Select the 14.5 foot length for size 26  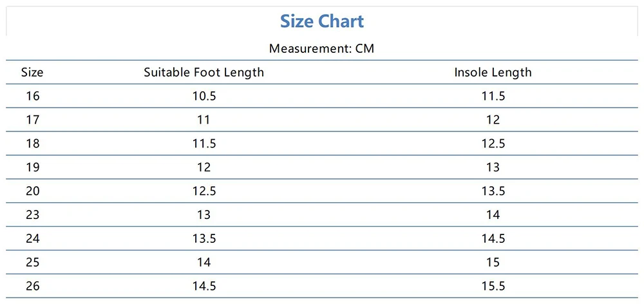(x=204, y=287)
